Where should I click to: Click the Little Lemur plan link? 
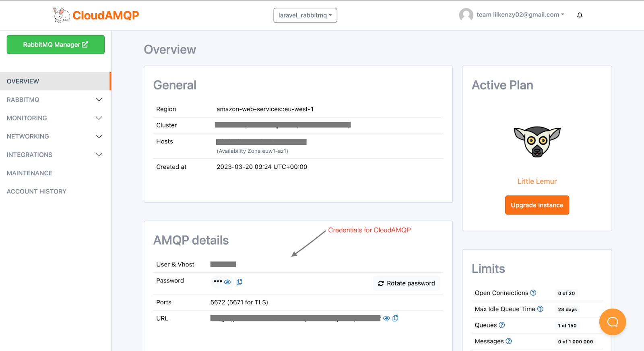point(537,181)
